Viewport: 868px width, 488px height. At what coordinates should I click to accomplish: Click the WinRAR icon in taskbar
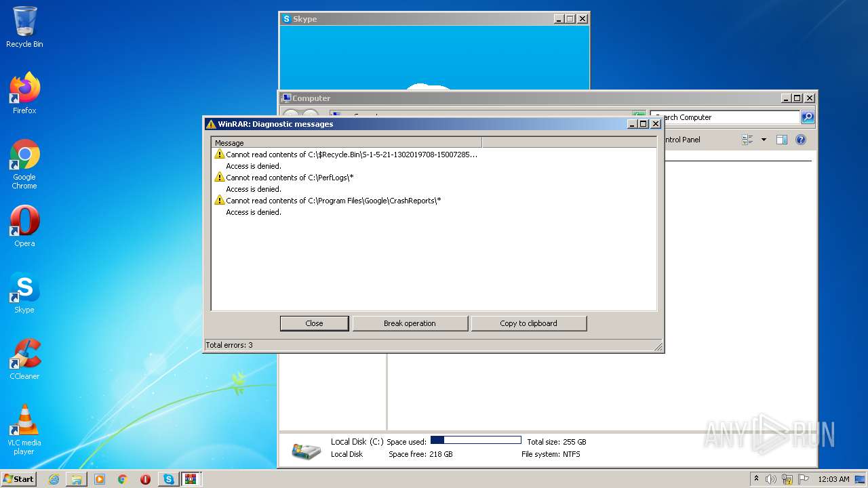pyautogui.click(x=191, y=479)
